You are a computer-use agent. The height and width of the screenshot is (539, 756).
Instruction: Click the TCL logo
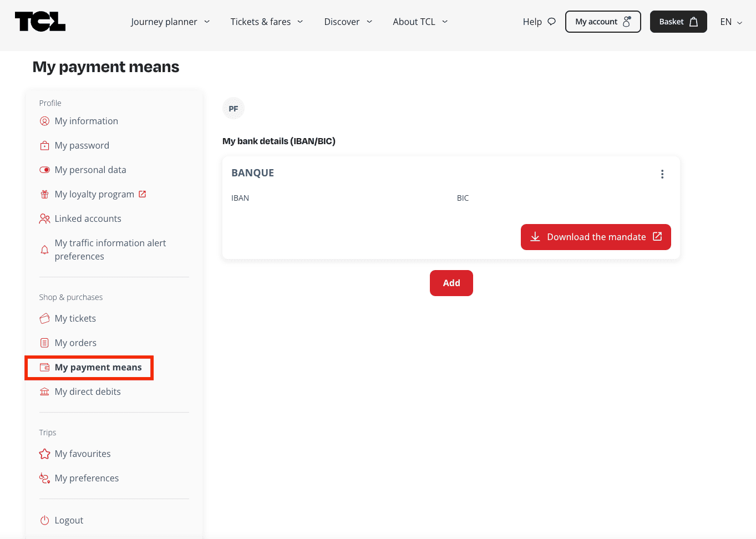pos(40,22)
